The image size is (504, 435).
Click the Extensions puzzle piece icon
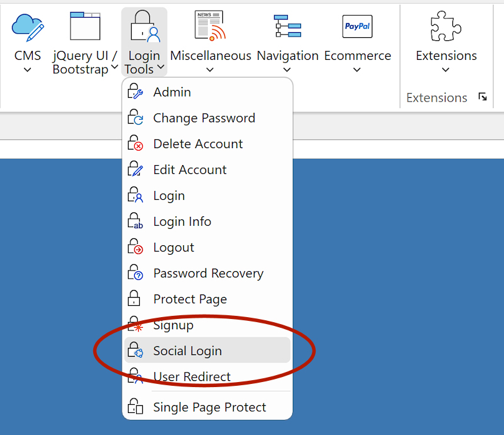click(x=446, y=26)
